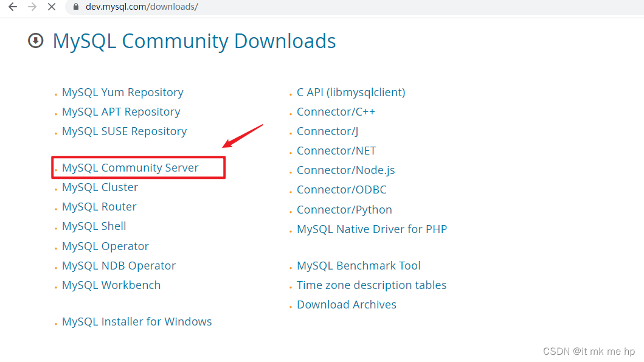The width and height of the screenshot is (644, 362).
Task: Open the MySQL Operator link
Action: 105,246
